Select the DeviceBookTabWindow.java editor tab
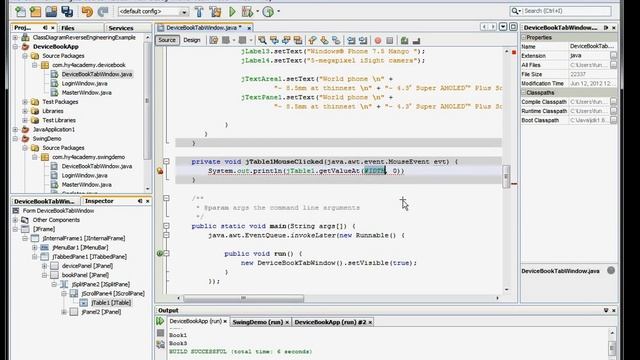Image resolution: width=640 pixels, height=360 pixels. pos(203,28)
